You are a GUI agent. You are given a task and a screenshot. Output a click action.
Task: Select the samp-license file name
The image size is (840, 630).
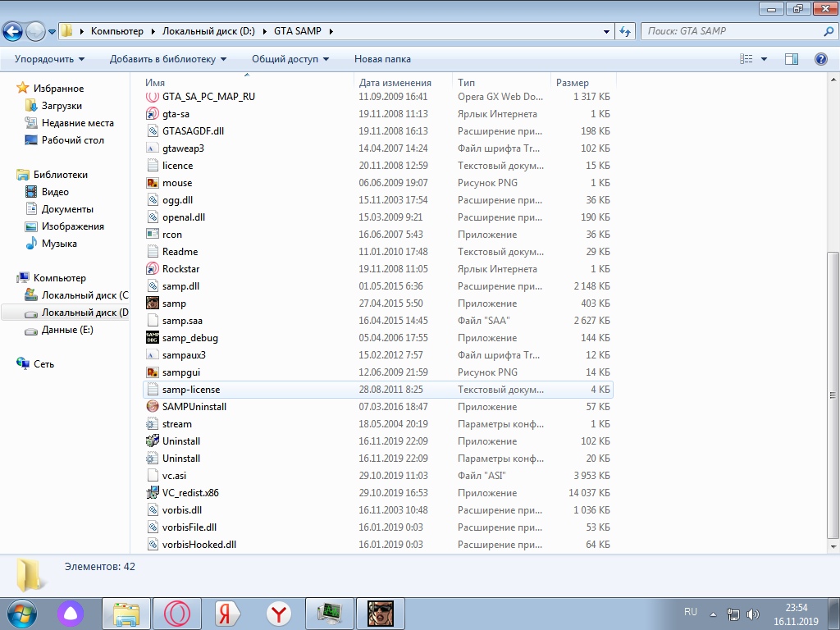pyautogui.click(x=190, y=390)
